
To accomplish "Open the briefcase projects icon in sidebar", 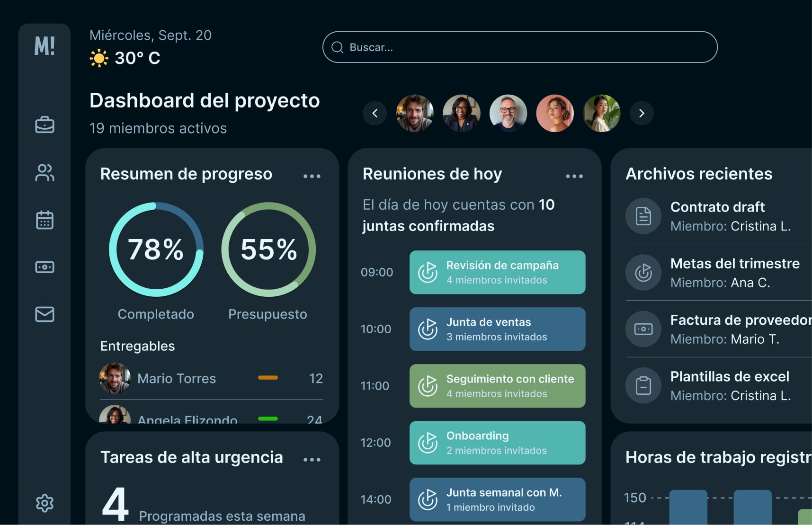I will click(x=45, y=125).
